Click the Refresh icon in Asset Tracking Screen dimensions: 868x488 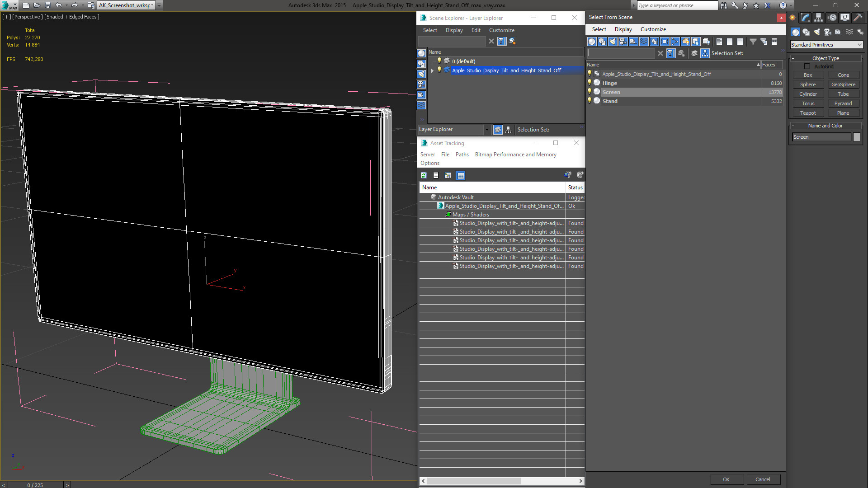coord(424,175)
